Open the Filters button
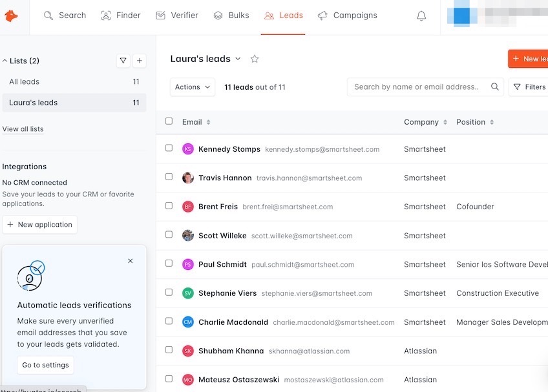This screenshot has width=548, height=392. point(529,87)
